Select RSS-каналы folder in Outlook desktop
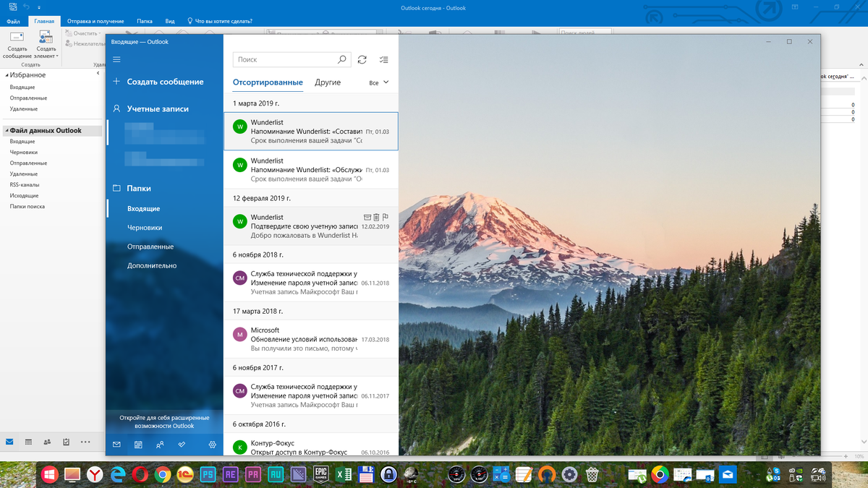This screenshot has width=868, height=488. 25,184
